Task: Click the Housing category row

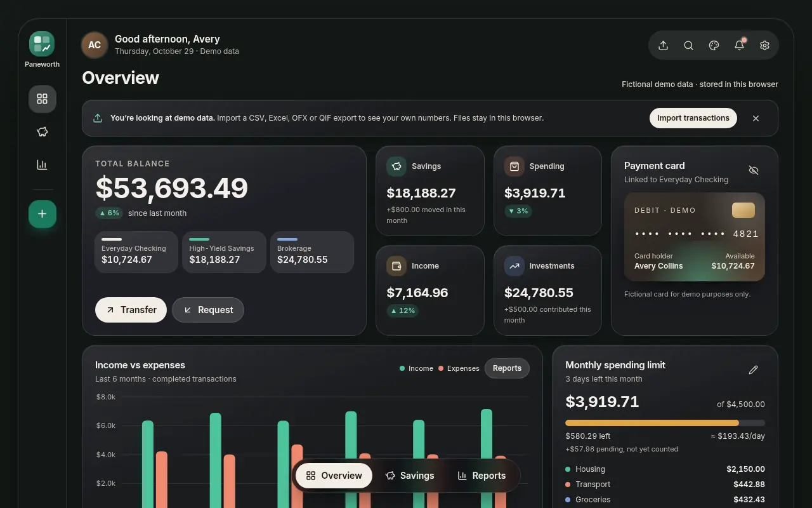Action: (665, 469)
